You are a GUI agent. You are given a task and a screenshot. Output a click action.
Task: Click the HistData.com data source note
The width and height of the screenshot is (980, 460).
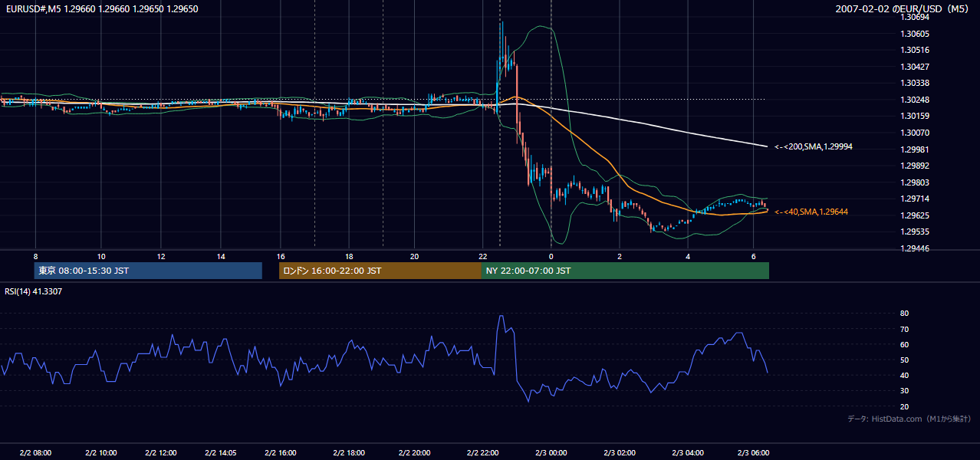[x=909, y=419]
